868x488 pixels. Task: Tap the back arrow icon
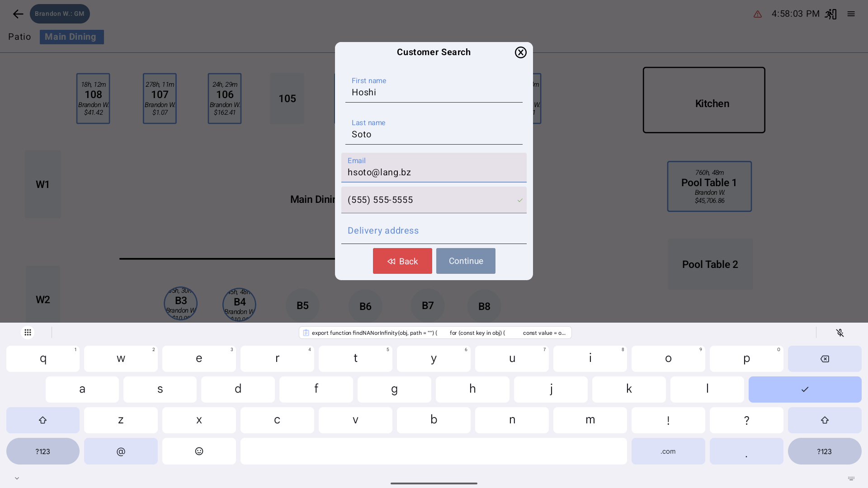(x=18, y=14)
